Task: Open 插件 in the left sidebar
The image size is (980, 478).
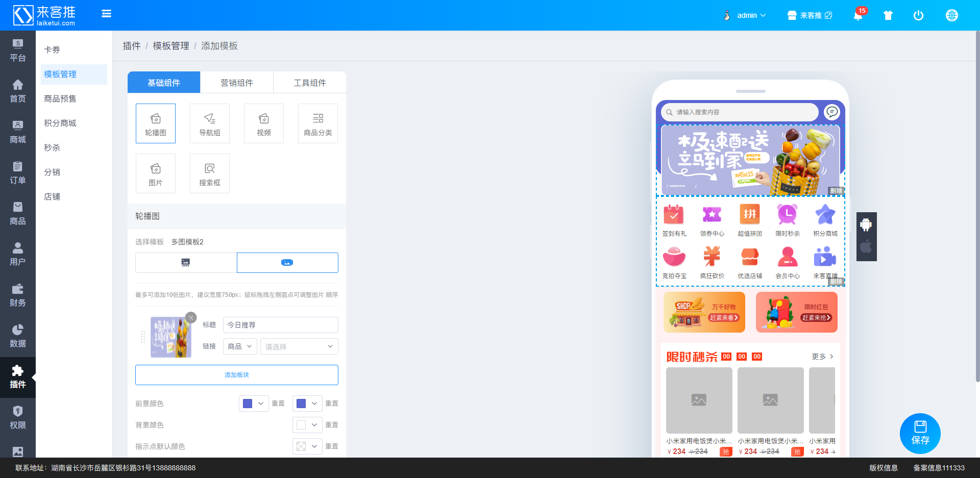Action: [x=18, y=378]
